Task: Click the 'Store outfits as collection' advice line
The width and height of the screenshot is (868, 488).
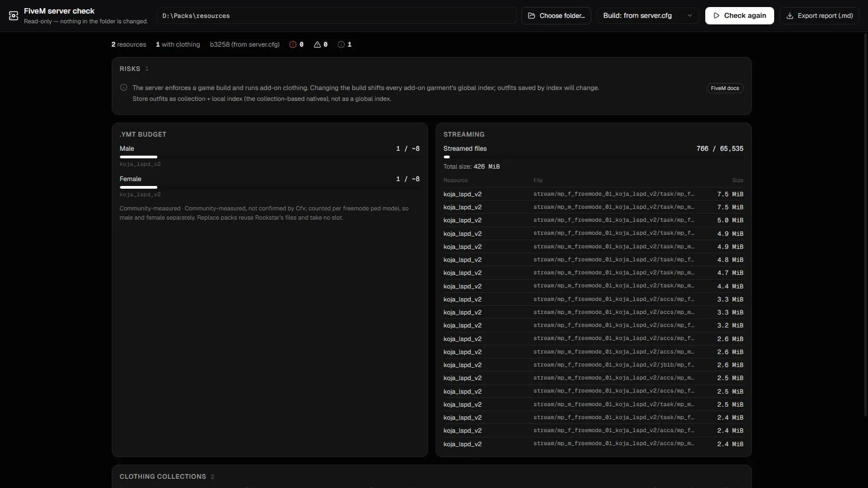Action: click(262, 99)
